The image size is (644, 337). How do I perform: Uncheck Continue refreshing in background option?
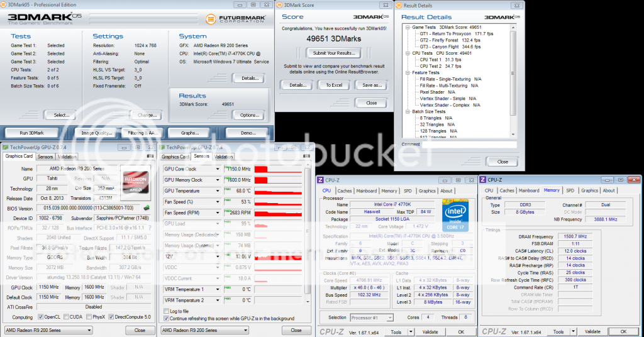tap(165, 319)
